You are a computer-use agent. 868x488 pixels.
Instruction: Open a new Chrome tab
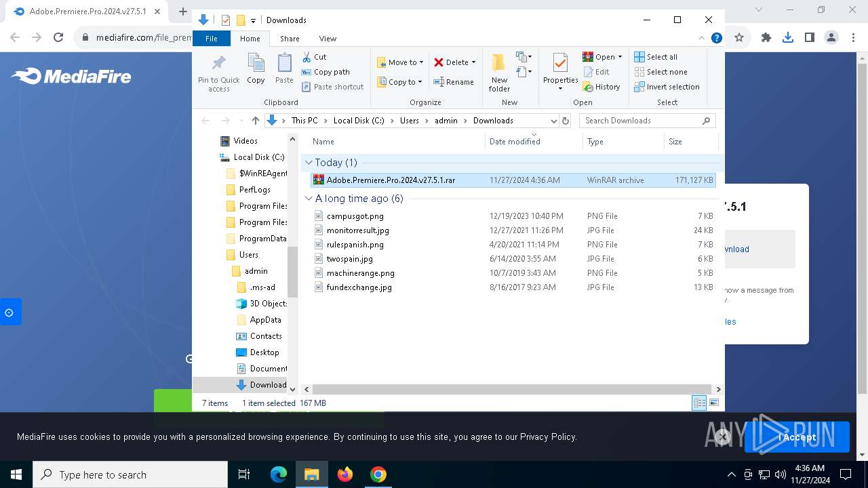point(182,12)
